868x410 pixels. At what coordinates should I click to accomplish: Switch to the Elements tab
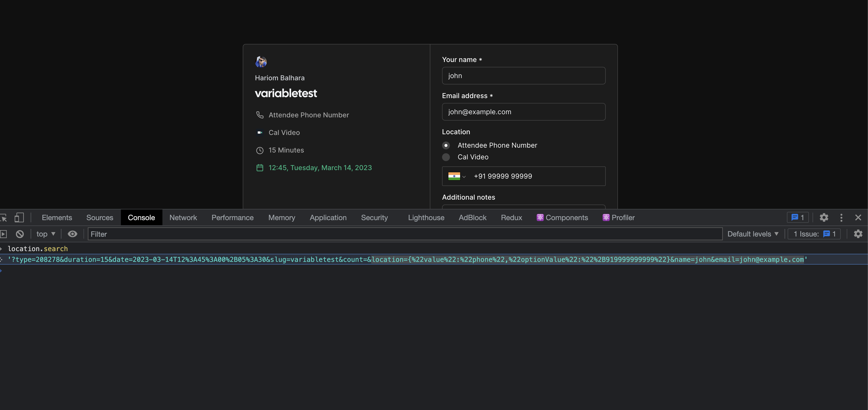tap(57, 217)
